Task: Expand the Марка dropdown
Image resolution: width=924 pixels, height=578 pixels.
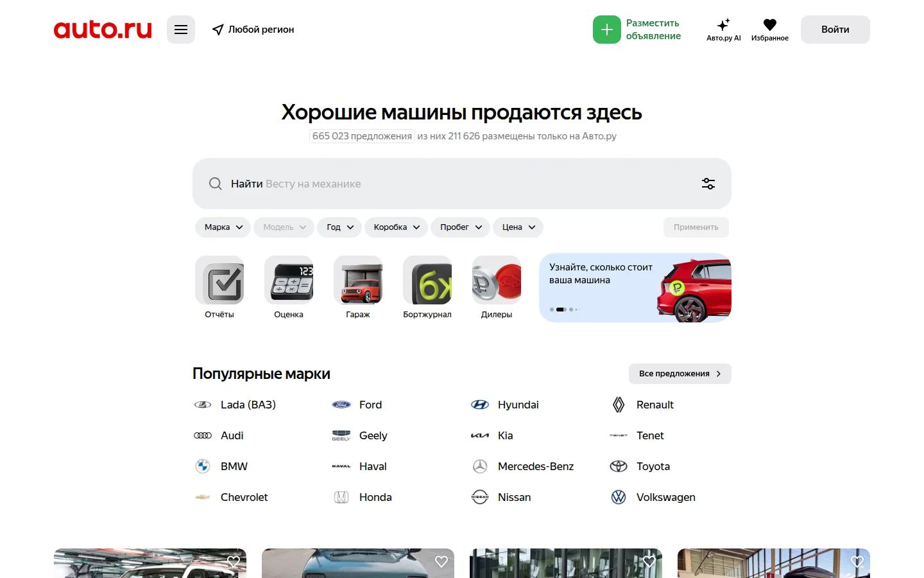Action: [x=223, y=227]
